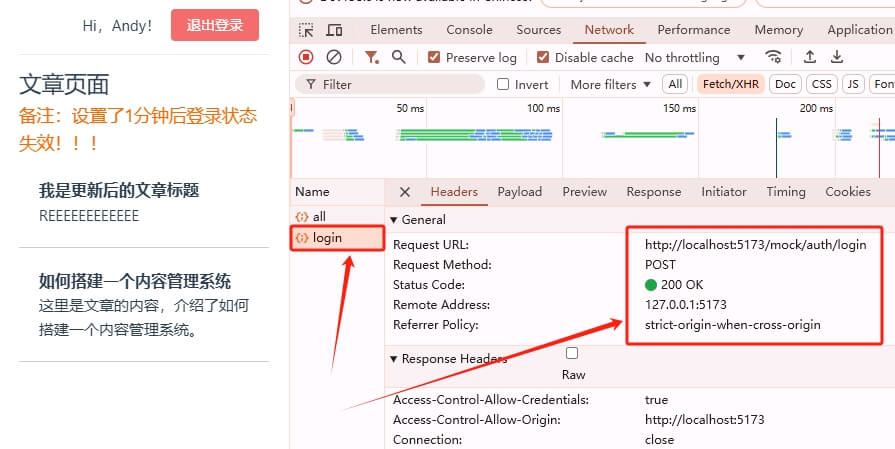Click the inspect element picker icon
This screenshot has height=449, width=895.
(306, 30)
